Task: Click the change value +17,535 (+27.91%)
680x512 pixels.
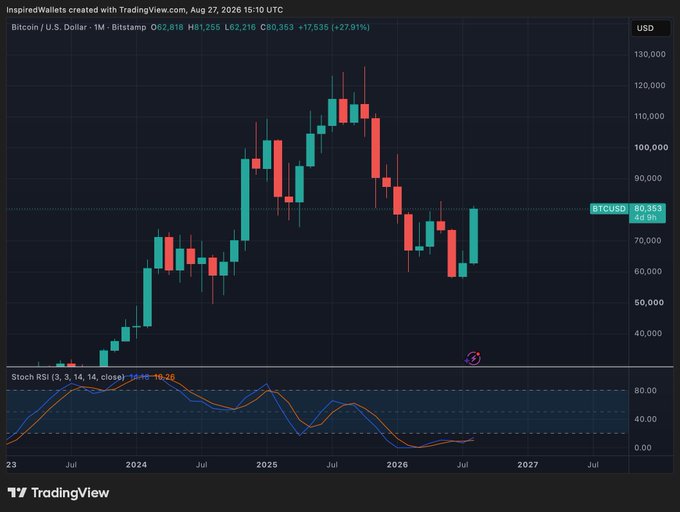Action: 334,27
